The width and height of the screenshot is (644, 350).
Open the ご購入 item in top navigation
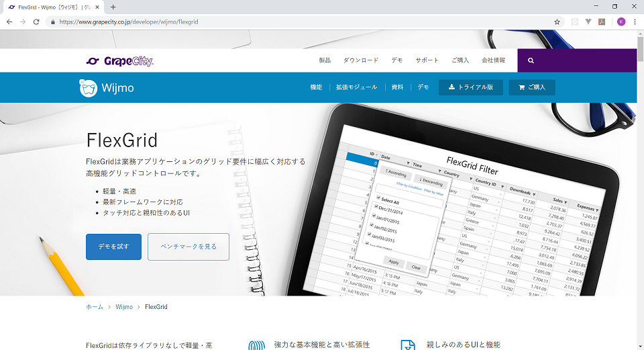tap(460, 60)
